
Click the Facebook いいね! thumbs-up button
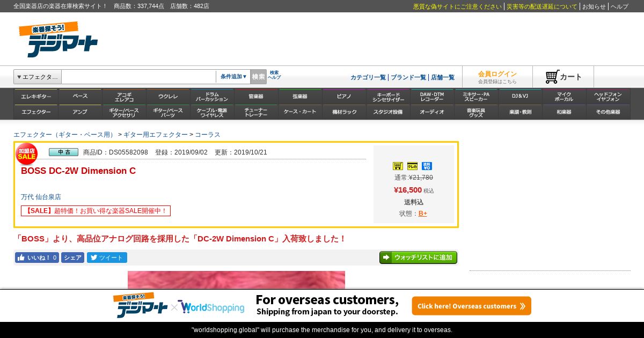tap(37, 258)
